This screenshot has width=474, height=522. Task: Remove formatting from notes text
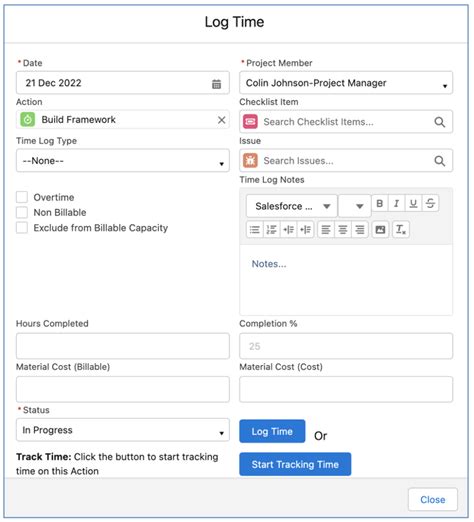tap(401, 230)
